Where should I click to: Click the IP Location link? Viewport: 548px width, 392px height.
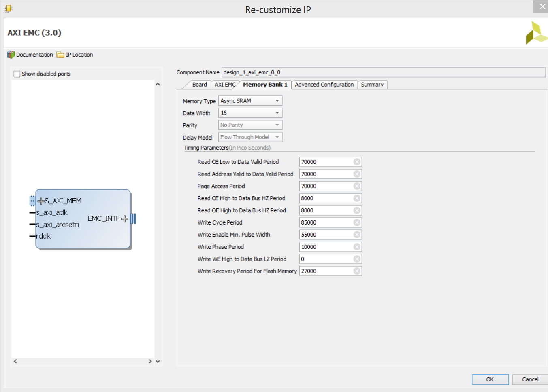[x=79, y=55]
